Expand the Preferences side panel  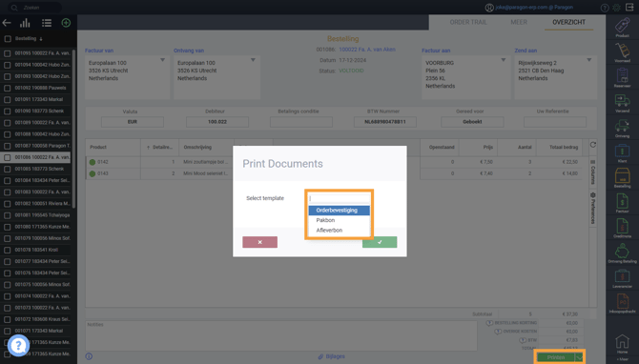click(x=593, y=209)
